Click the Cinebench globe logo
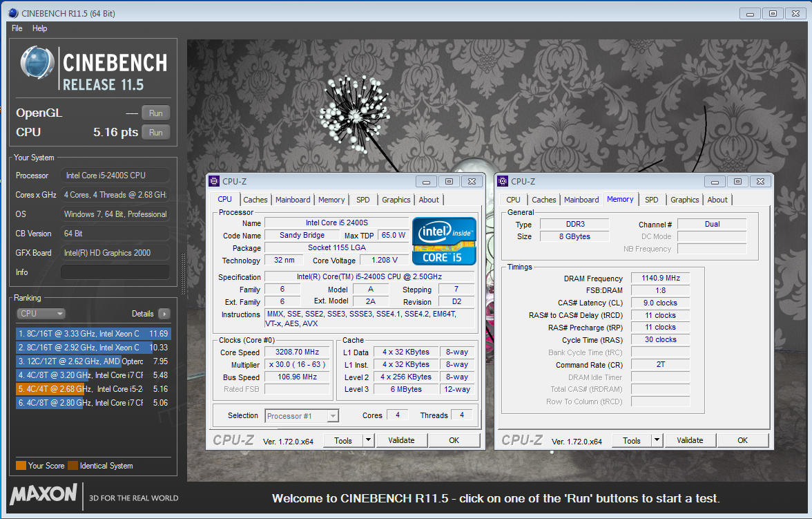Image resolution: width=812 pixels, height=519 pixels. coord(37,63)
